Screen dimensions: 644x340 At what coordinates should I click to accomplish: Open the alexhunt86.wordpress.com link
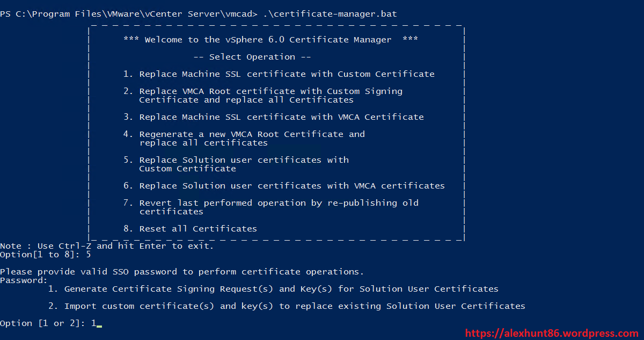(551, 334)
